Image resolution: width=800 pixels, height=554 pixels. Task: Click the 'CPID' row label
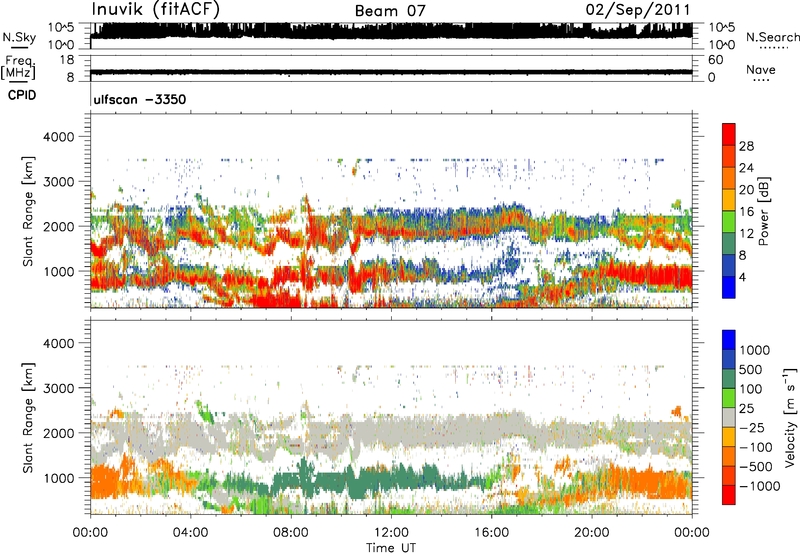click(22, 95)
